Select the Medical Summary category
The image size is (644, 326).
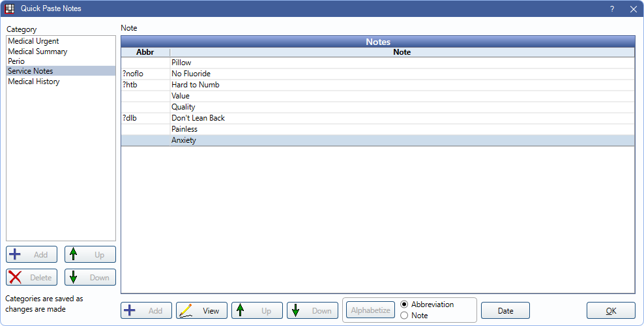(37, 52)
